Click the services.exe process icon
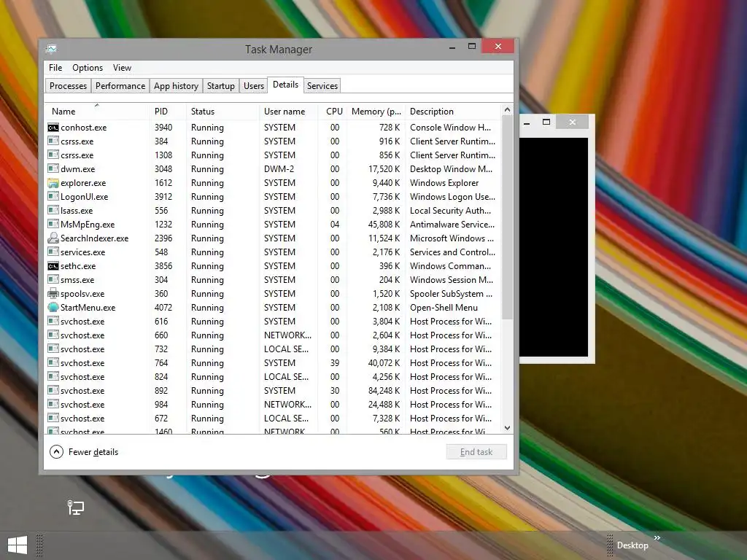 point(53,252)
